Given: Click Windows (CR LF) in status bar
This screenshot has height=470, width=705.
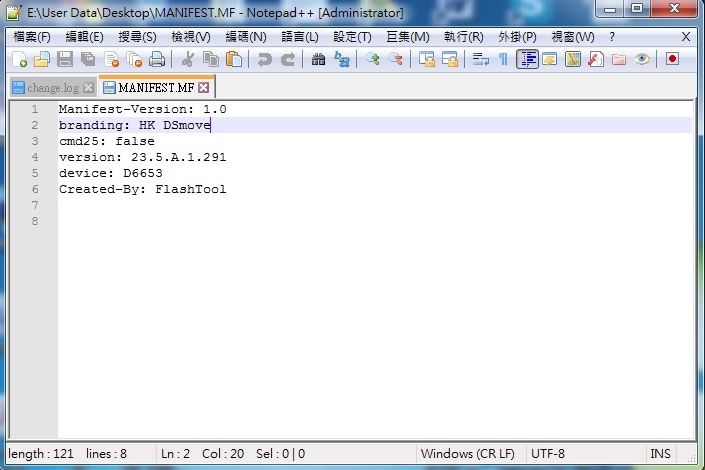Looking at the screenshot, I should pyautogui.click(x=468, y=454).
